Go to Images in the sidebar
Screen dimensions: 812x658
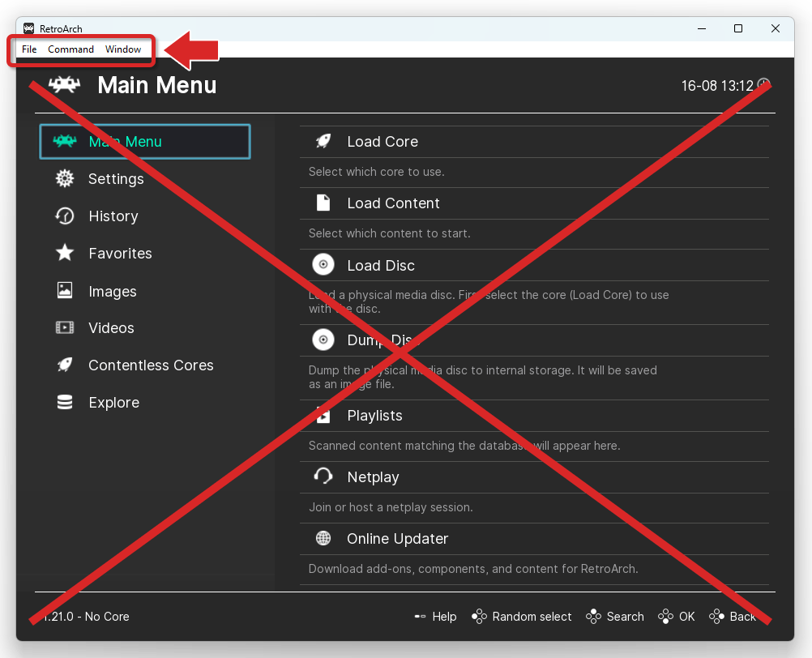(x=113, y=292)
